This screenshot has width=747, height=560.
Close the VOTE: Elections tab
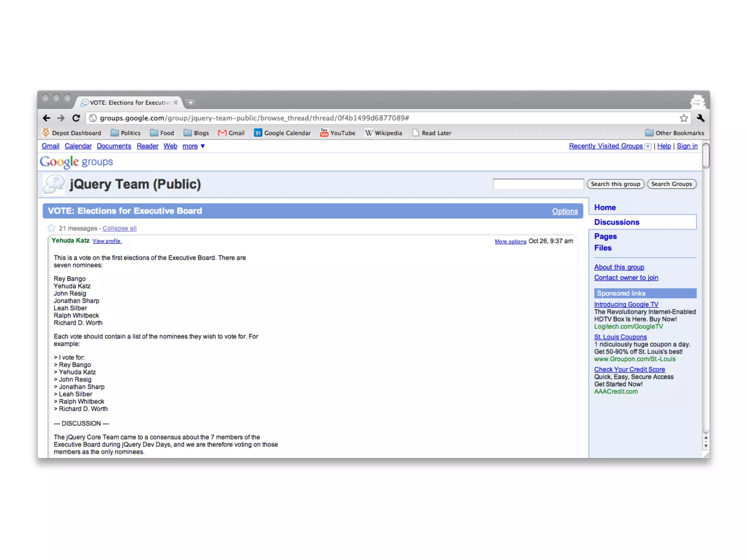[x=176, y=103]
